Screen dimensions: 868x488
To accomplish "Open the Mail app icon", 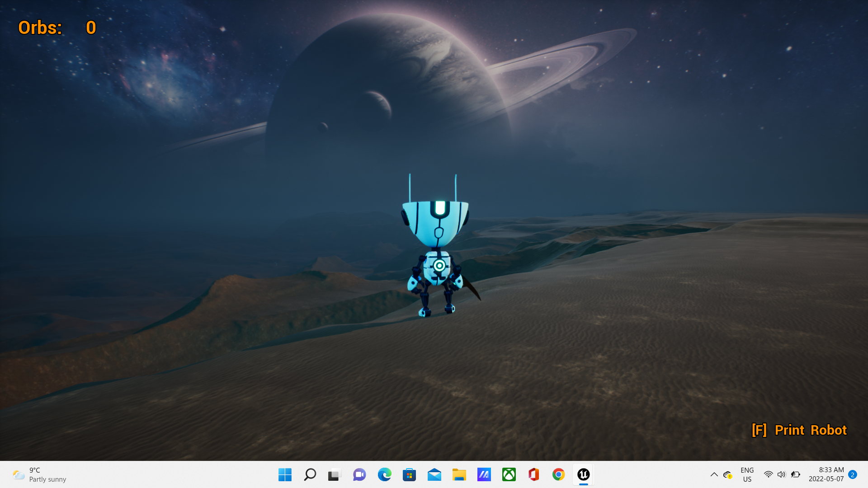I will point(434,474).
